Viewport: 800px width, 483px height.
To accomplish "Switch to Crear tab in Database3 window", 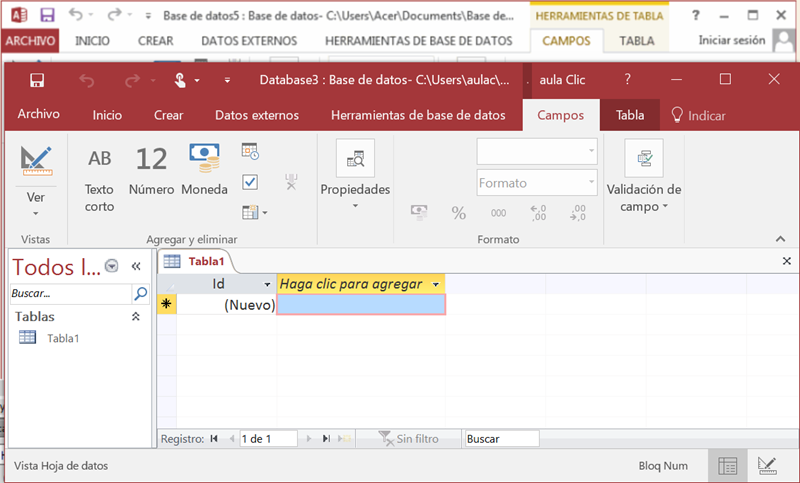I will point(168,115).
